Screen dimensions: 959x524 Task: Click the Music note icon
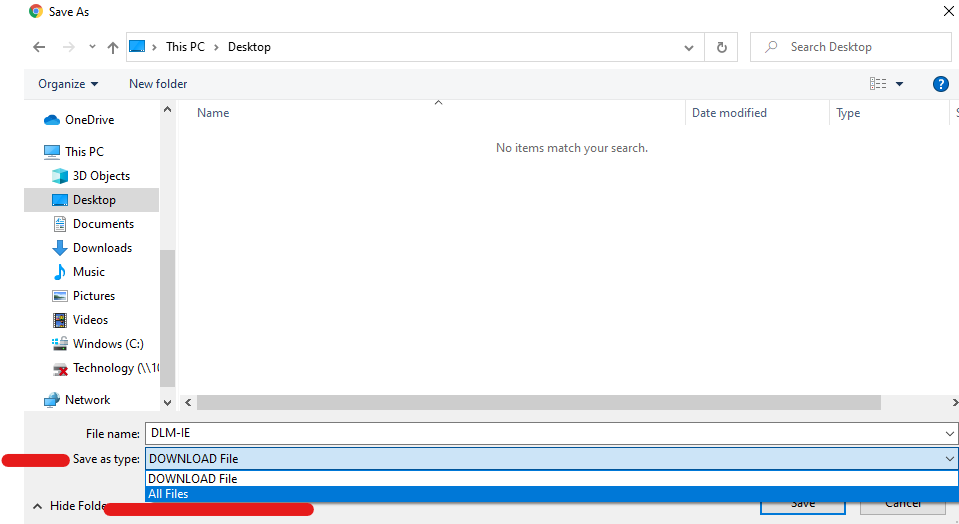click(59, 271)
